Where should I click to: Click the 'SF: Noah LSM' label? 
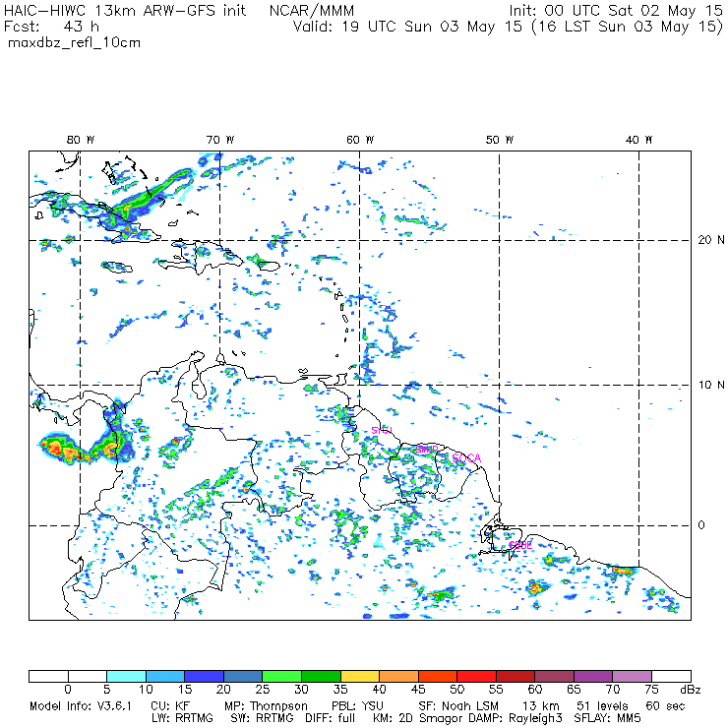tap(458, 706)
